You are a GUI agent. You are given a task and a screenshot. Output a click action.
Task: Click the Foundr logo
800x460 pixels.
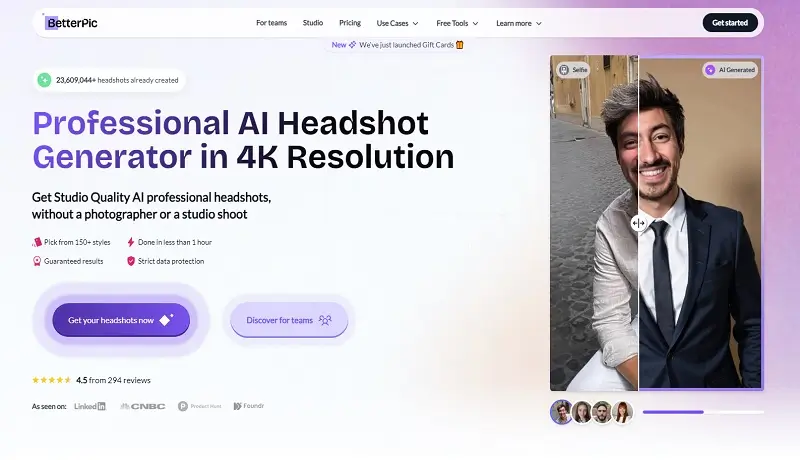click(x=249, y=406)
